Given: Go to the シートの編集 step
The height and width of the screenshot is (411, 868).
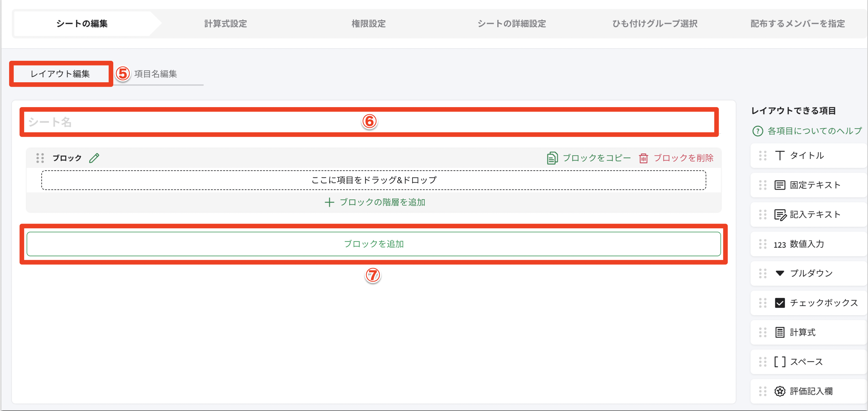Looking at the screenshot, I should click(82, 24).
